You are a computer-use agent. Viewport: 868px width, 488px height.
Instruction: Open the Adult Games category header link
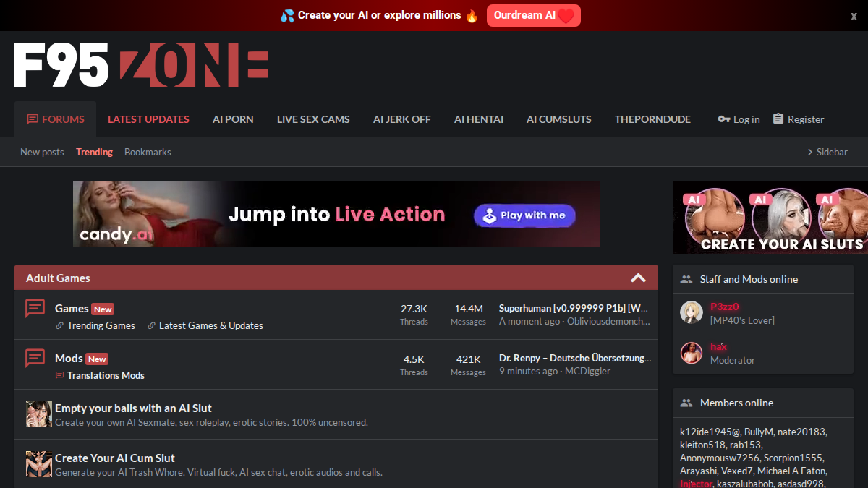pos(58,278)
